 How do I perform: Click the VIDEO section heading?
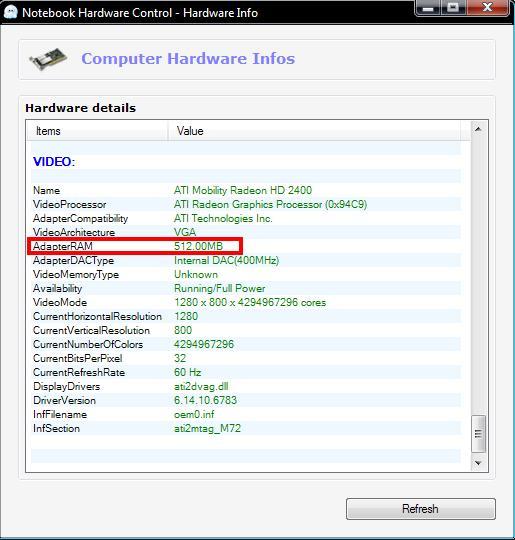[54, 162]
